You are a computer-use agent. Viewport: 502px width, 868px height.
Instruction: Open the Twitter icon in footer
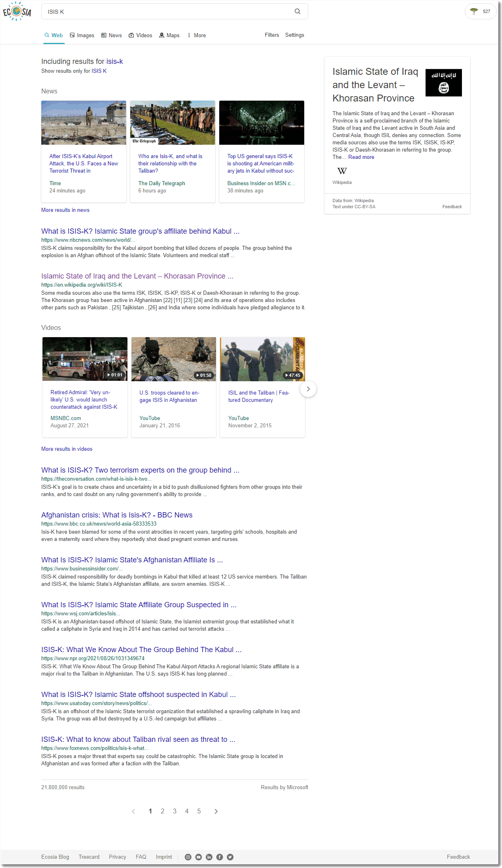point(230,857)
